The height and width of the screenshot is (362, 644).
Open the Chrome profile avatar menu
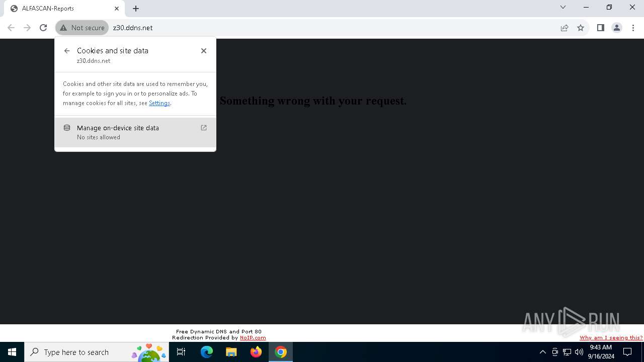(617, 28)
